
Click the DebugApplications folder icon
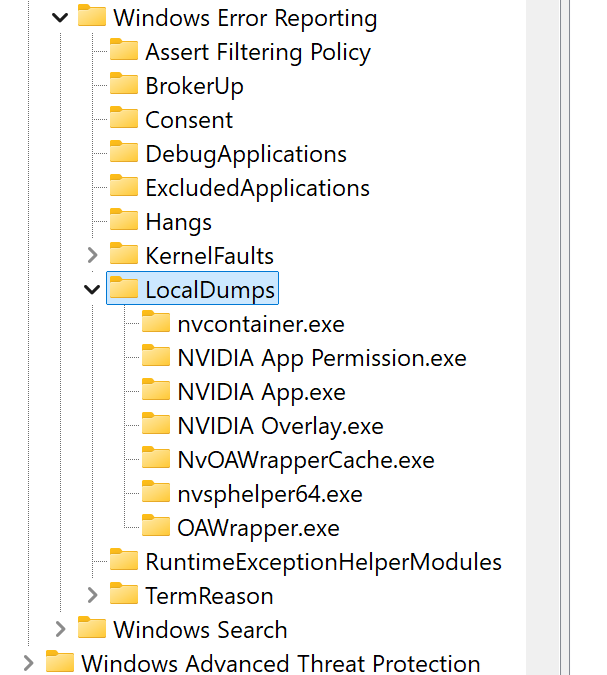124,152
